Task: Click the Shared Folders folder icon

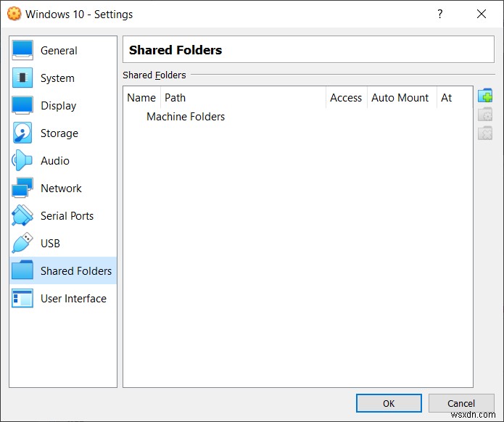Action: [22, 270]
